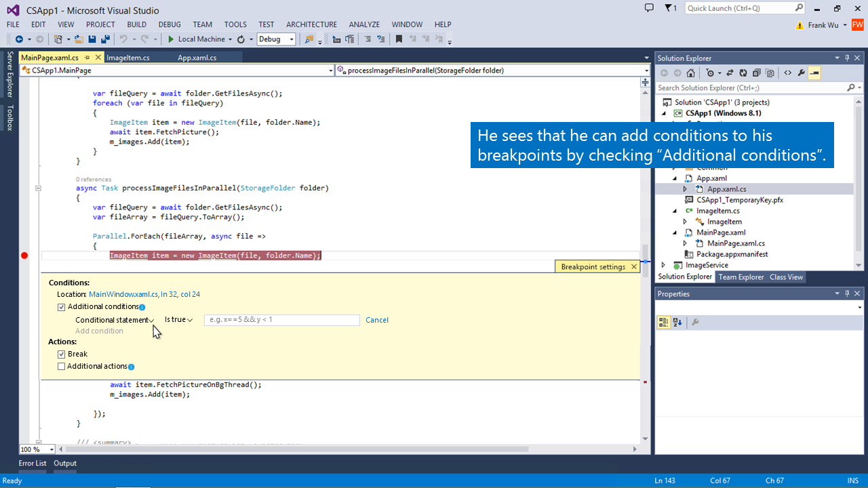The image size is (868, 488).
Task: Click the Add condition link
Action: point(99,331)
